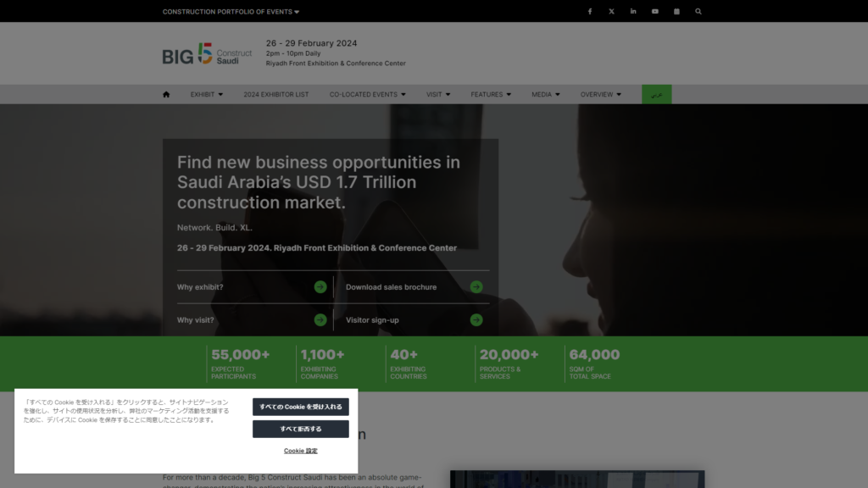Click the hero headline about USD 1.7 Trillion
The width and height of the screenshot is (868, 488).
pos(319,182)
